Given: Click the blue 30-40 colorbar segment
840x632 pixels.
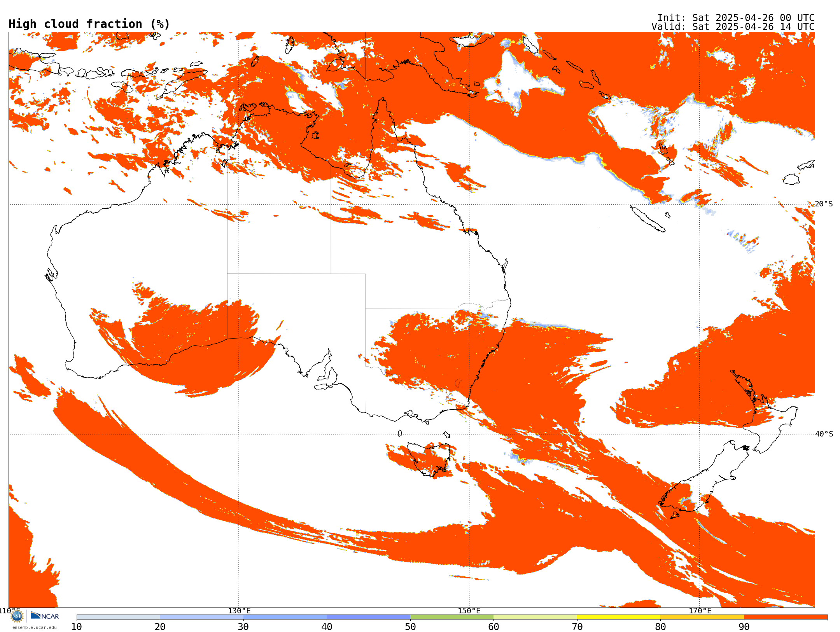Looking at the screenshot, I should (285, 617).
